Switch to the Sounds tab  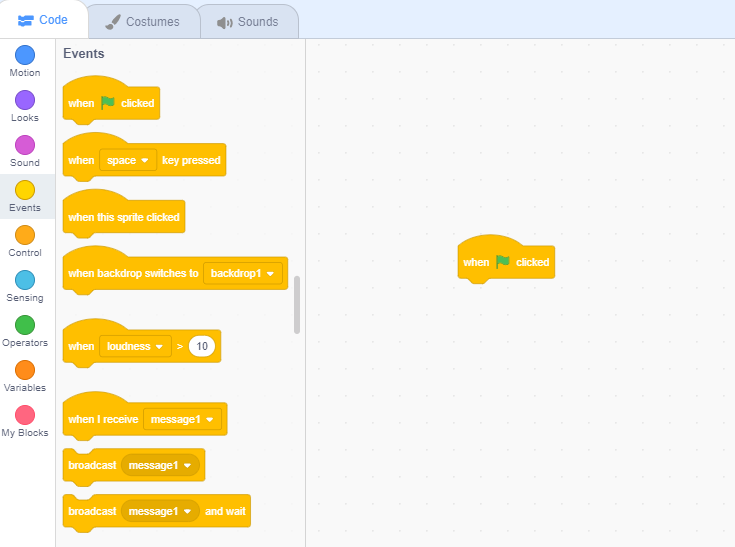[247, 21]
